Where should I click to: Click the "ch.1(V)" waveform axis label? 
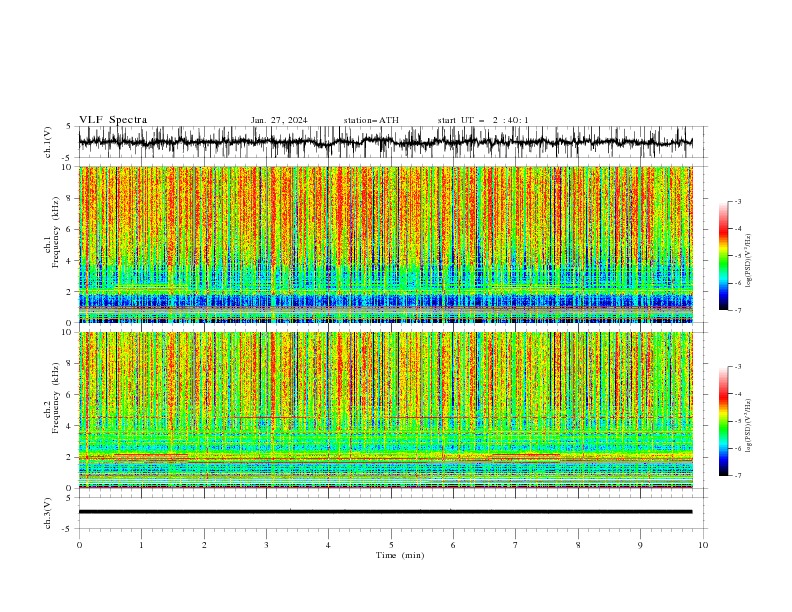click(x=48, y=142)
